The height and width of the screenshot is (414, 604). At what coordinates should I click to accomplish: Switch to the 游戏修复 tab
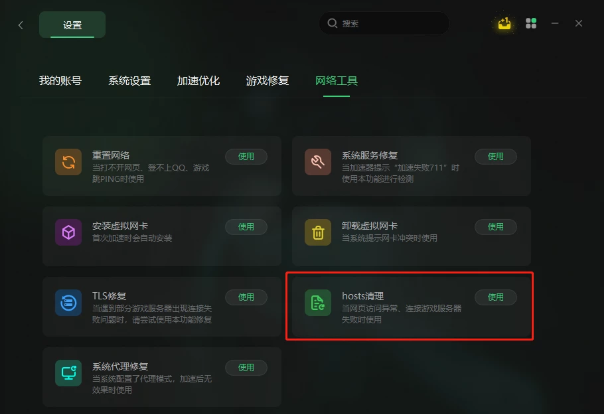coord(267,80)
